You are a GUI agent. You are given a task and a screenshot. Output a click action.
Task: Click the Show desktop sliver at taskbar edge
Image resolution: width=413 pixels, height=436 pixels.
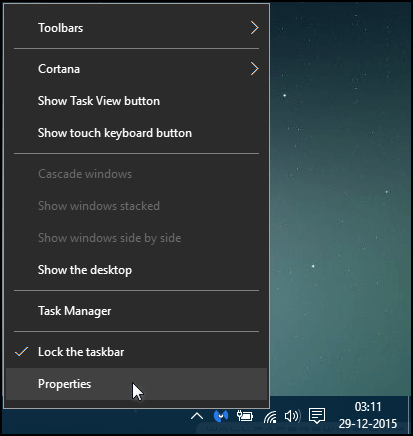410,415
